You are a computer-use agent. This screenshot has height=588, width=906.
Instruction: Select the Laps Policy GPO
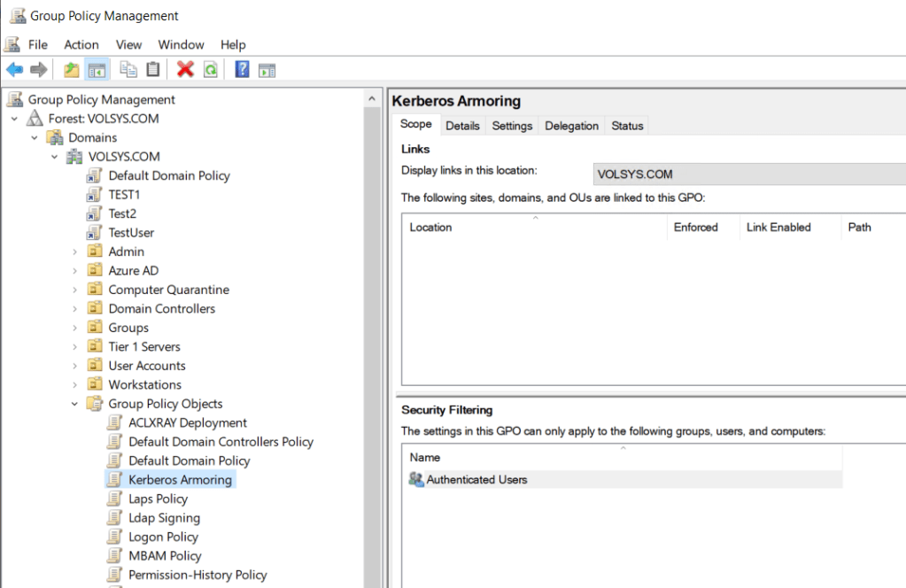158,499
